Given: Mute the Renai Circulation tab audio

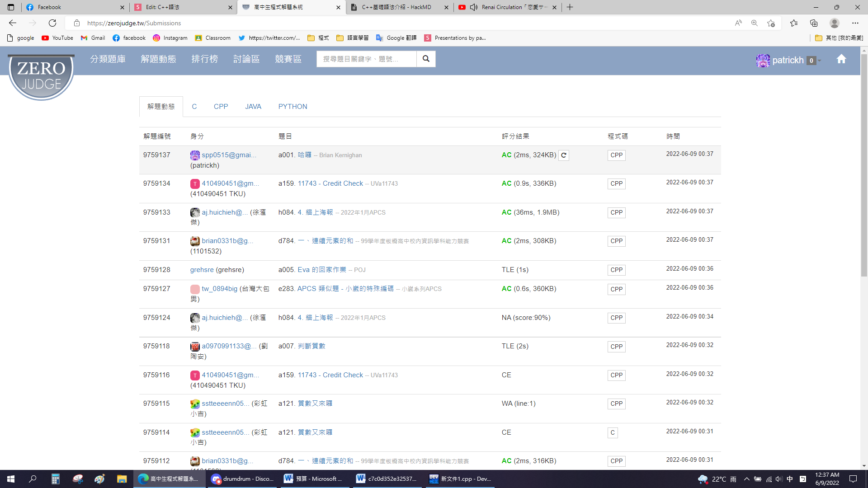Looking at the screenshot, I should (x=473, y=7).
